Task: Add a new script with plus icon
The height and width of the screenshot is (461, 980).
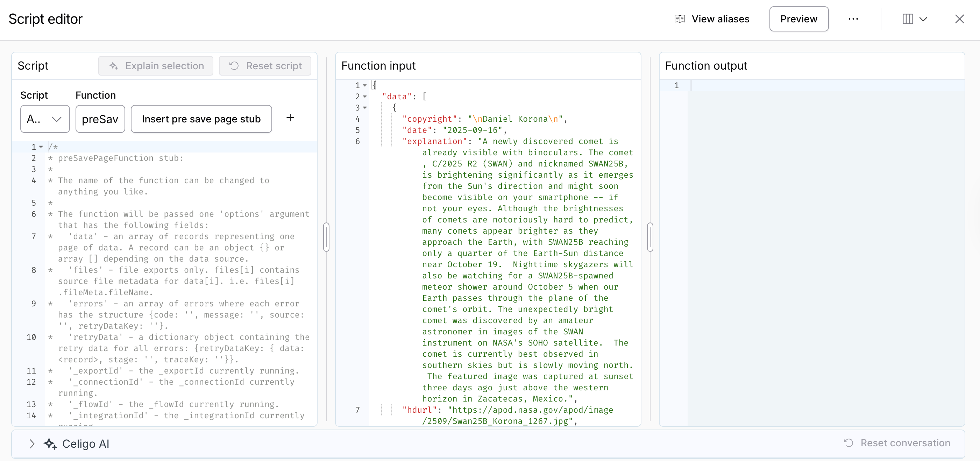Action: point(290,118)
